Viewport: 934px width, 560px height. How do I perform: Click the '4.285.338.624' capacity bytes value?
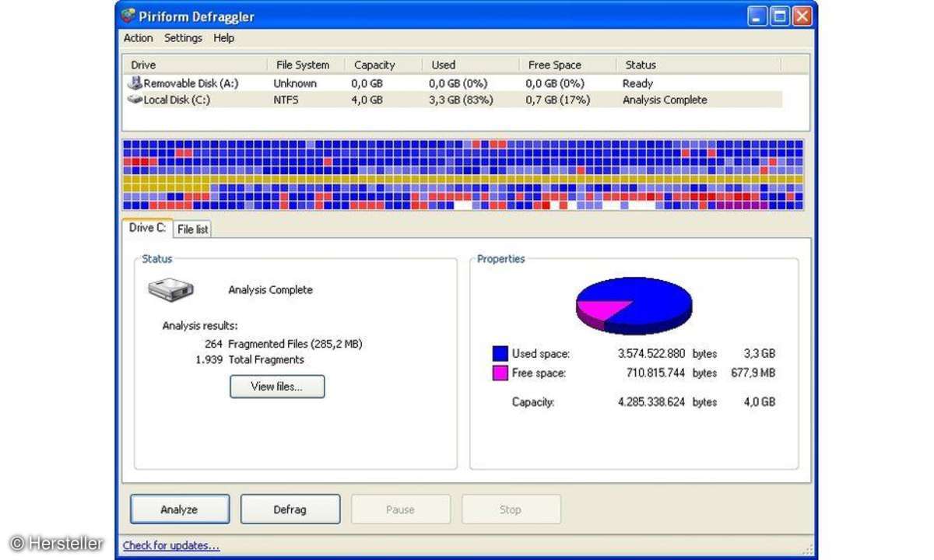651,402
